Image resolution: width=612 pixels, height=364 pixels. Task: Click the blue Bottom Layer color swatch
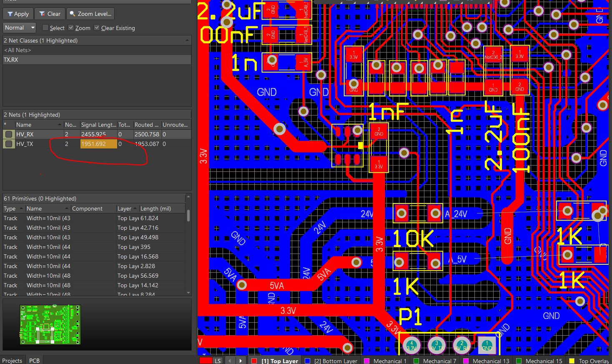click(x=308, y=361)
